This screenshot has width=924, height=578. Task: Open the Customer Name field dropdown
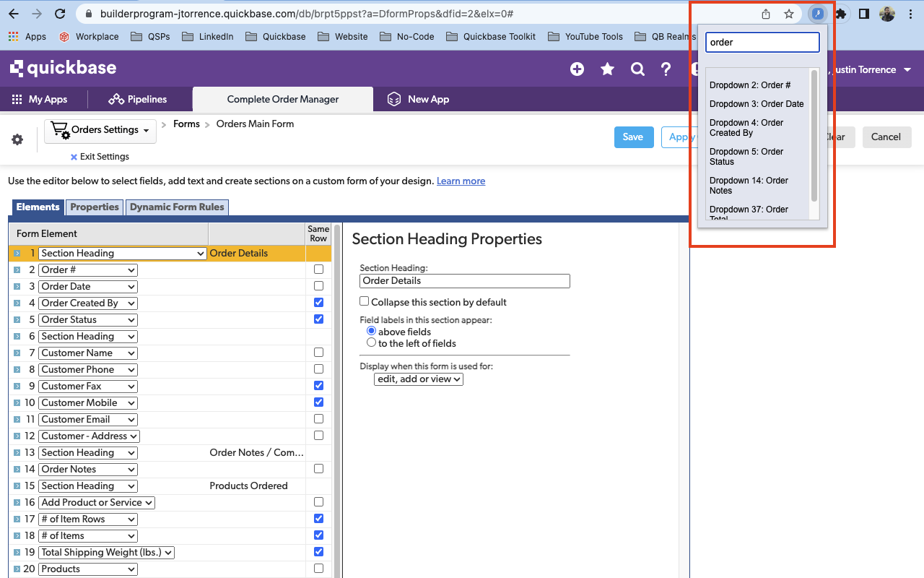click(88, 353)
